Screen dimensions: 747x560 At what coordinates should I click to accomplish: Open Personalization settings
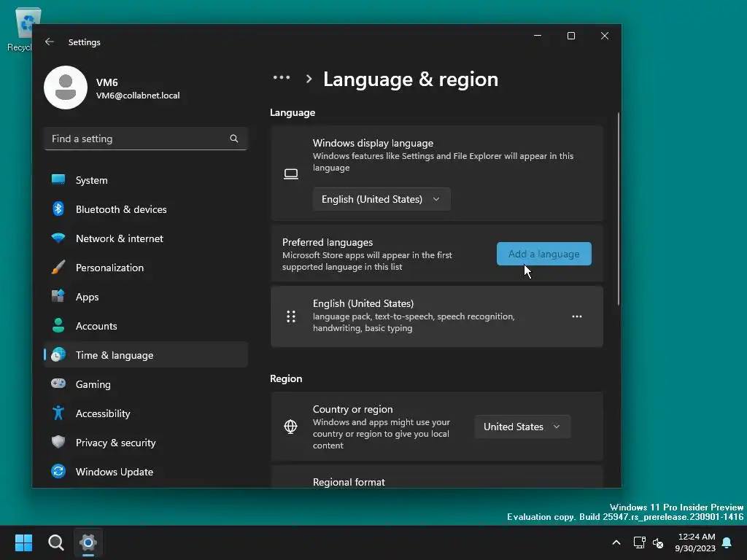146,268
